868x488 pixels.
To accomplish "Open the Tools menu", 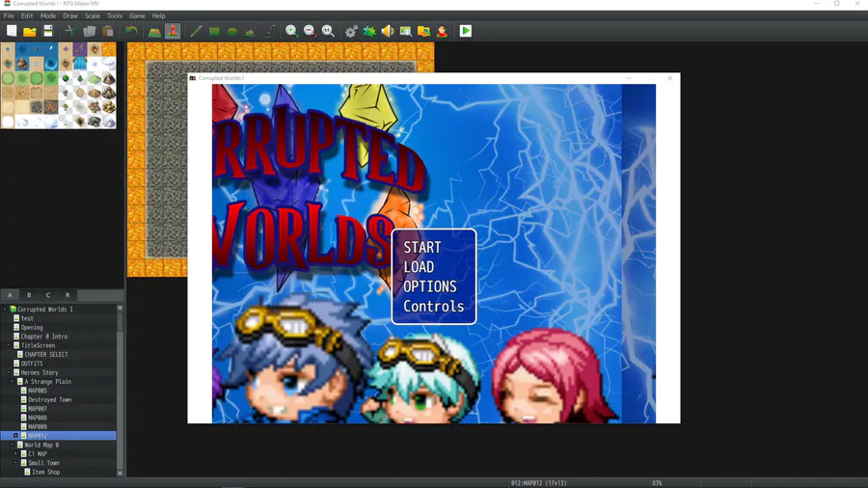I will [x=115, y=15].
